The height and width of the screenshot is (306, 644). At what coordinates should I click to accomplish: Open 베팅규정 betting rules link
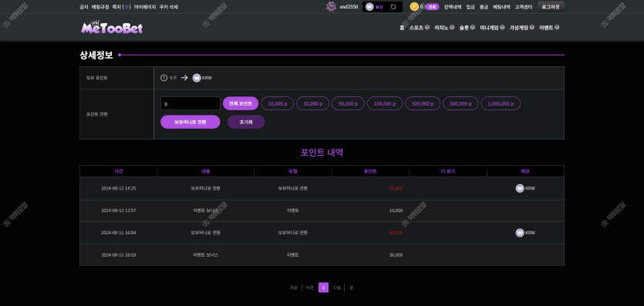point(100,7)
